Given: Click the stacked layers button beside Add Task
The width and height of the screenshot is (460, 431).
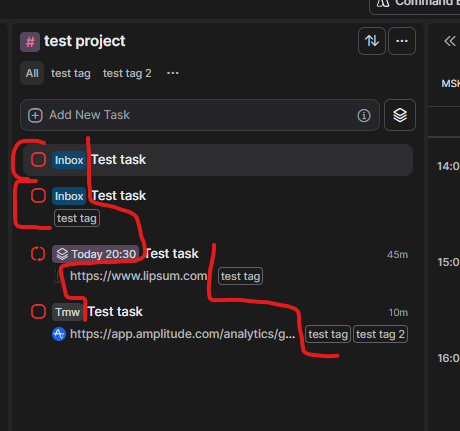Looking at the screenshot, I should pyautogui.click(x=400, y=115).
